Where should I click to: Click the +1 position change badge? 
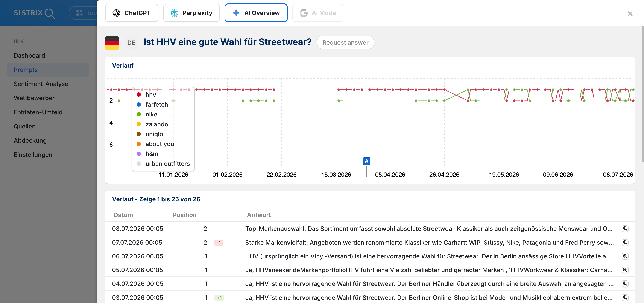point(219,298)
